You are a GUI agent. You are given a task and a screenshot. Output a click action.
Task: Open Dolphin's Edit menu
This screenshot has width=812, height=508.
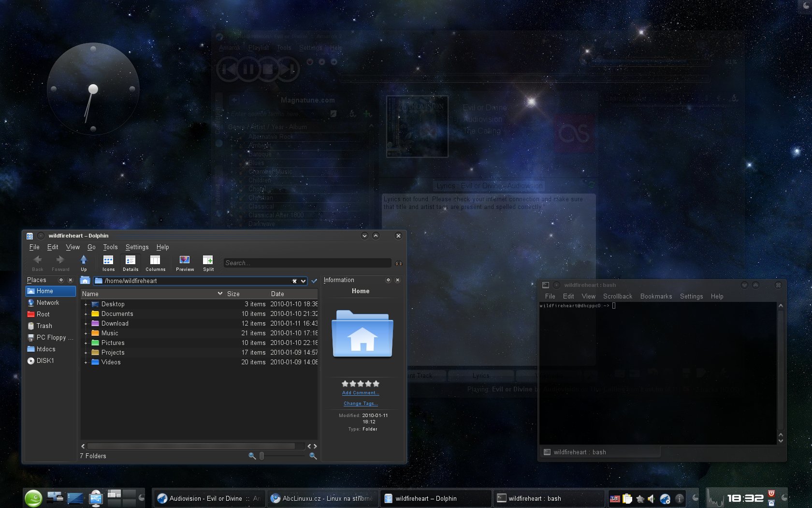(53, 247)
